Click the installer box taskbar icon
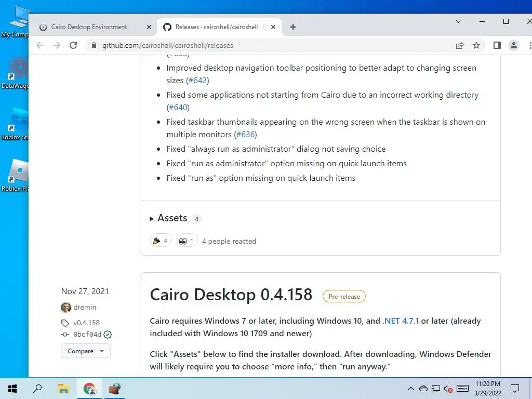The height and width of the screenshot is (399, 532). pyautogui.click(x=115, y=389)
